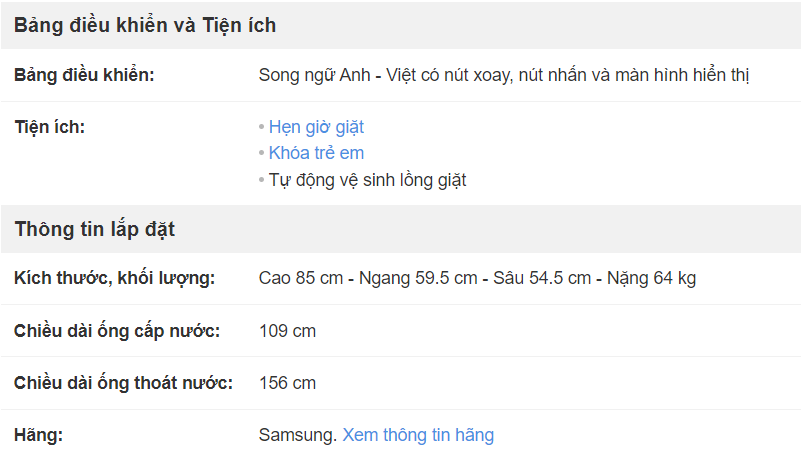Select the 109 cm value

click(x=287, y=331)
